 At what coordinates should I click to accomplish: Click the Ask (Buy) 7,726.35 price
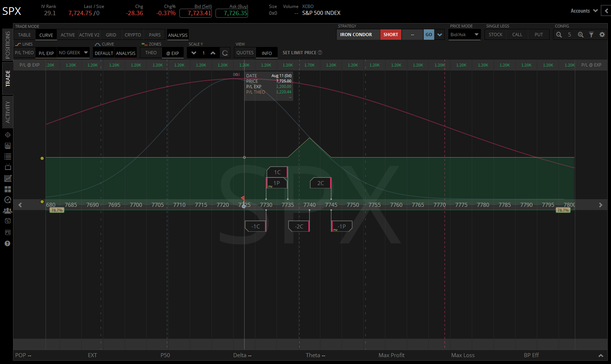(232, 13)
